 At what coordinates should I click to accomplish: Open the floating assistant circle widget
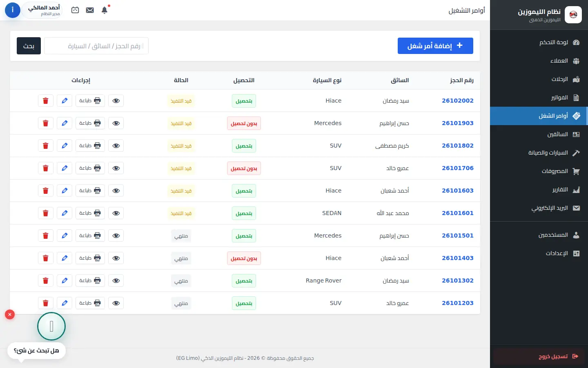51,326
